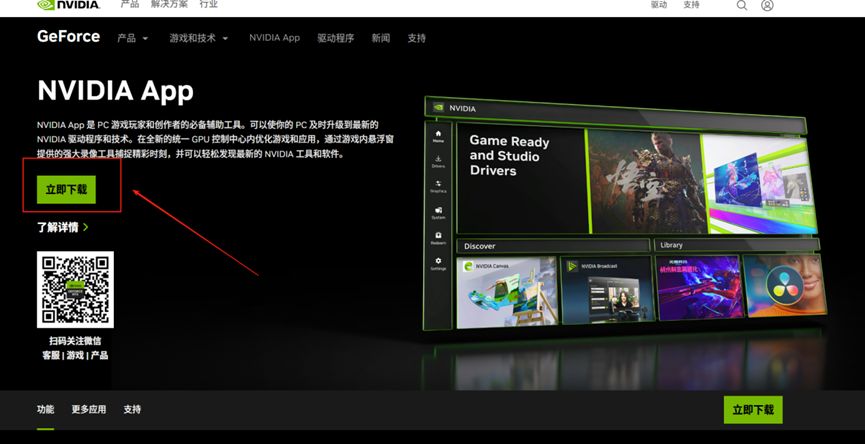Expand the GeForce 产品 dropdown
Image resolution: width=865 pixels, height=444 pixels.
(x=132, y=38)
